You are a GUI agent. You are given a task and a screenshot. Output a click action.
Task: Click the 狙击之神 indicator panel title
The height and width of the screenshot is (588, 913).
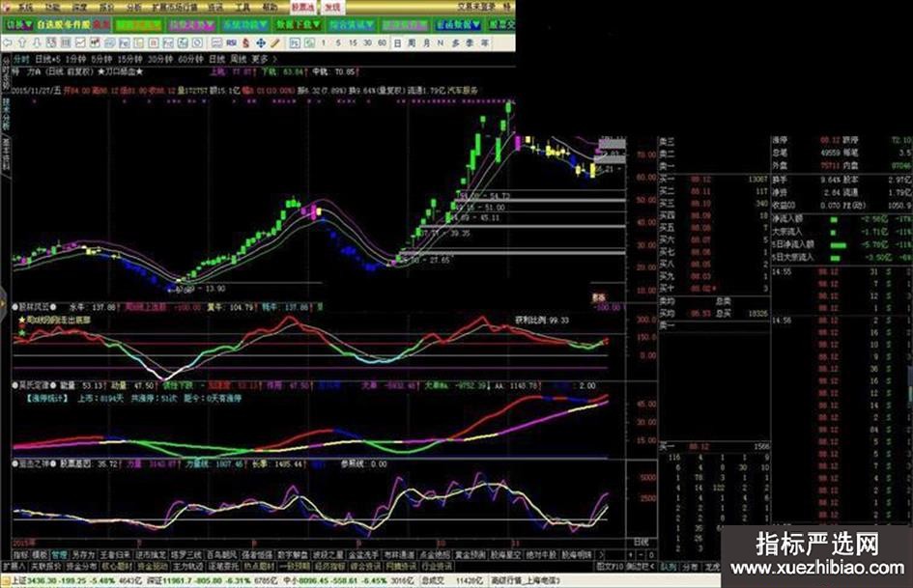(35, 464)
